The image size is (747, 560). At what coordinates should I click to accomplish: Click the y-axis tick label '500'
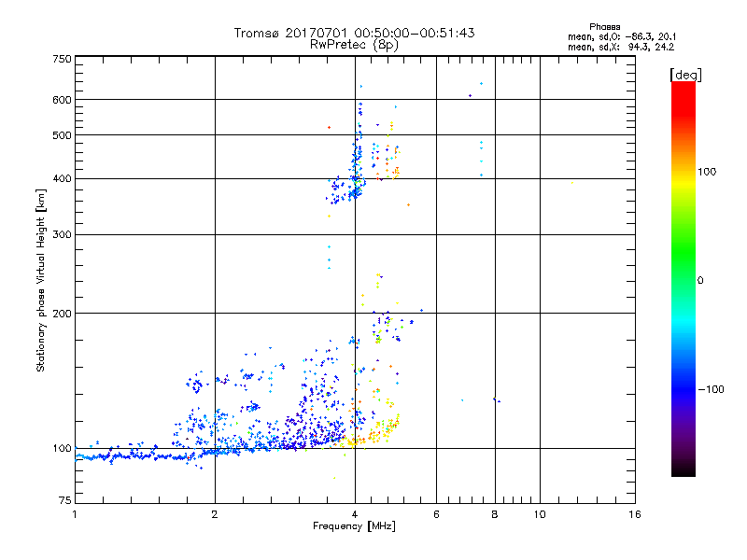click(63, 135)
